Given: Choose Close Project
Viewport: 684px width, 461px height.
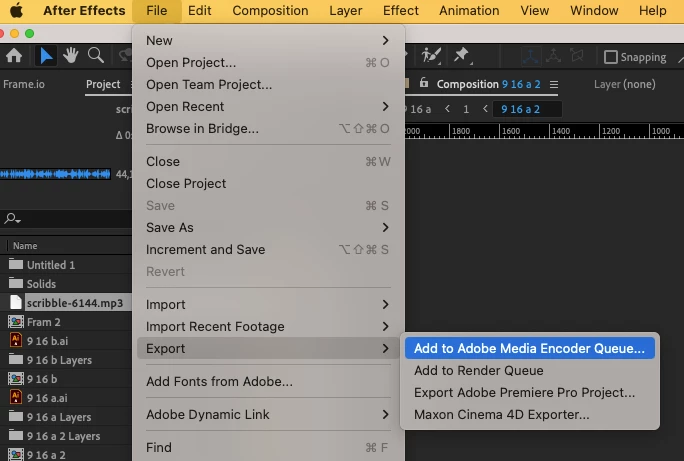Looking at the screenshot, I should (x=266, y=183).
